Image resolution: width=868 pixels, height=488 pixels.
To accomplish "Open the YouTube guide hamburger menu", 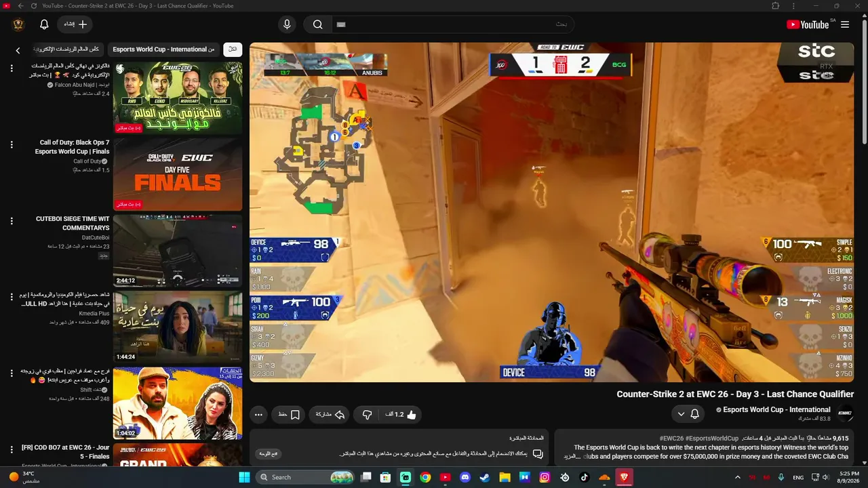I will (x=845, y=24).
